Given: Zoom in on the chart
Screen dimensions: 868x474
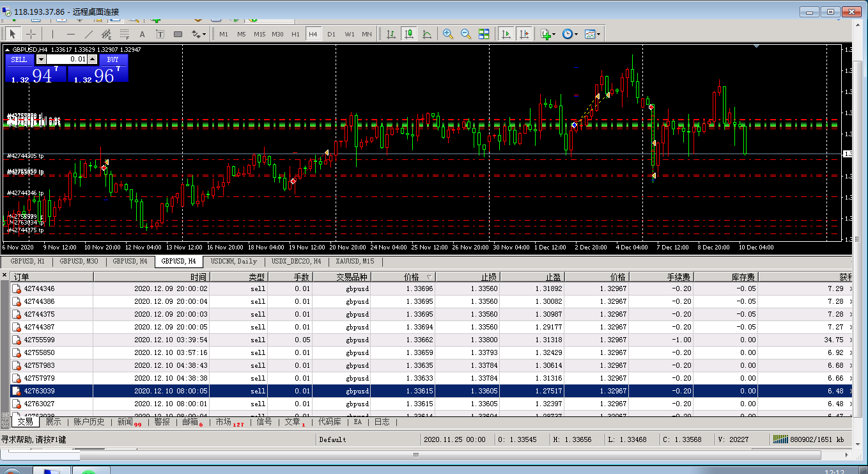Looking at the screenshot, I should coord(448,34).
